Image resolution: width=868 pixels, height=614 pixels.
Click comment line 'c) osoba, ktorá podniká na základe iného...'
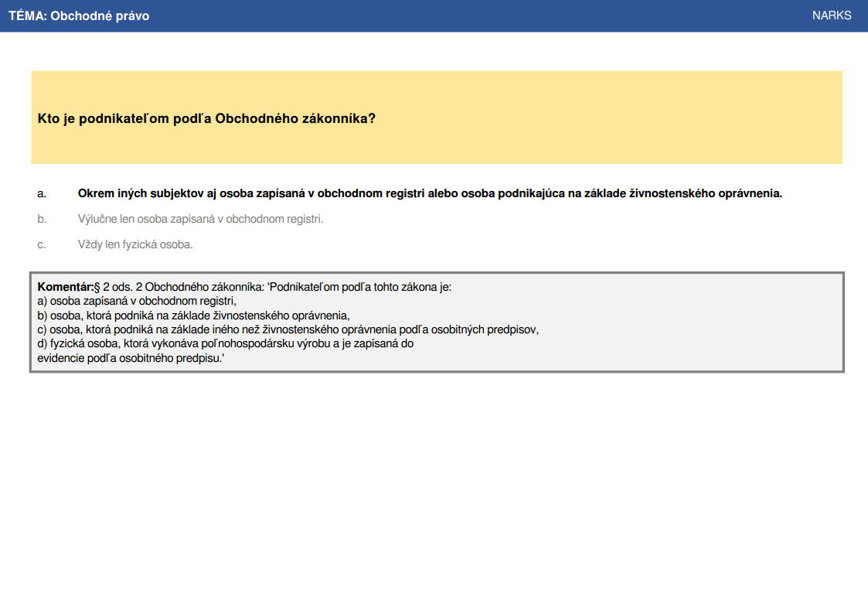(288, 329)
